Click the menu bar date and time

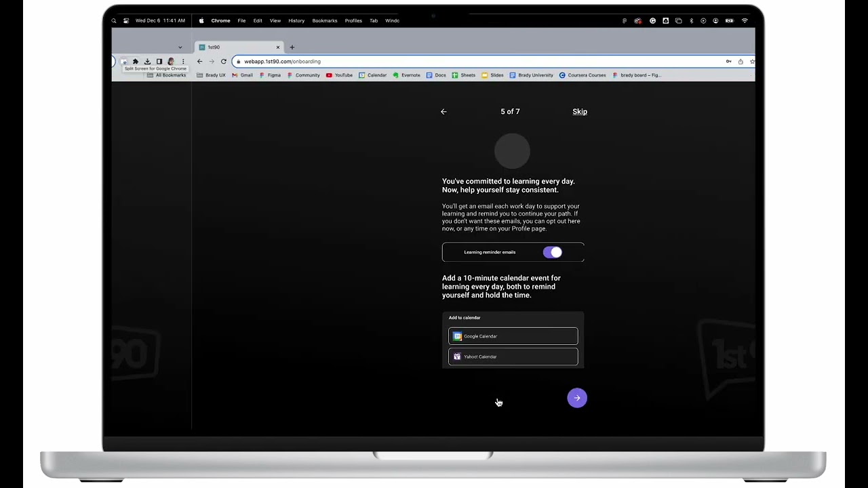pyautogui.click(x=160, y=21)
